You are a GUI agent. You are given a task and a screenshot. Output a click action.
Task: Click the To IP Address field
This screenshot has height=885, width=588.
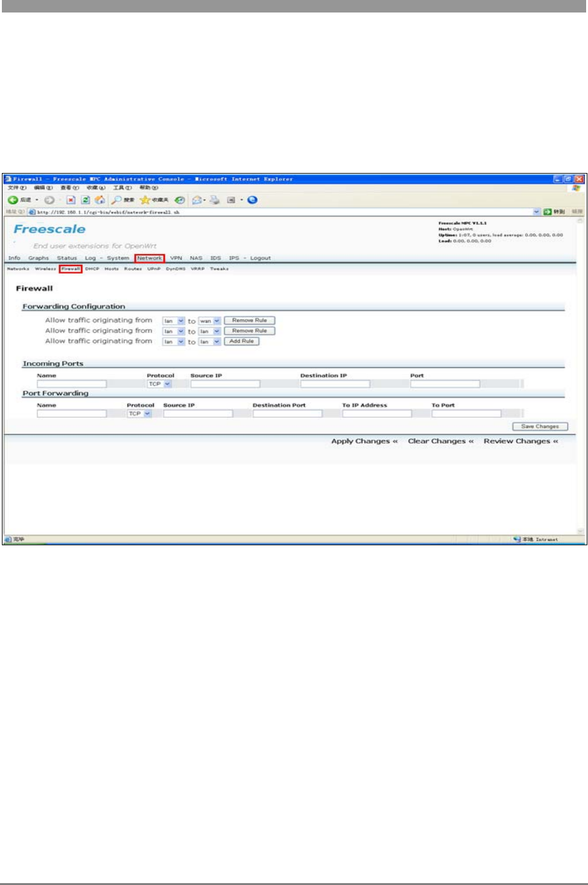tap(377, 413)
